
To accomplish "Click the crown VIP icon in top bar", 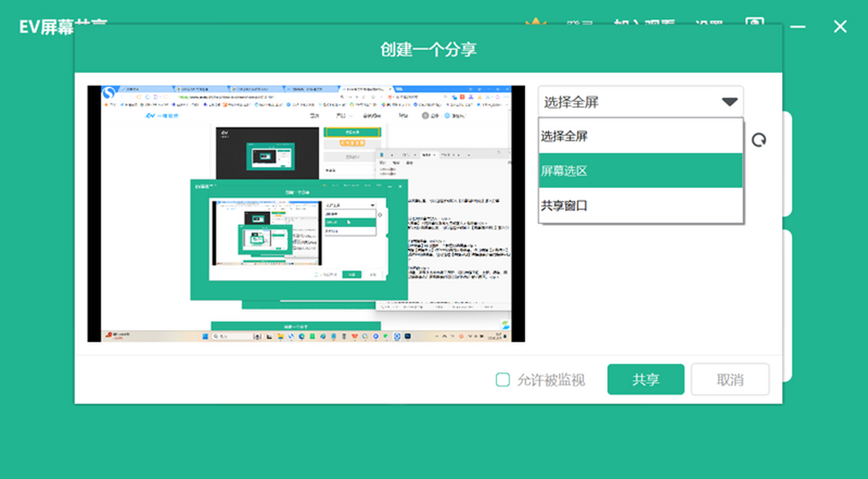I will click(535, 22).
